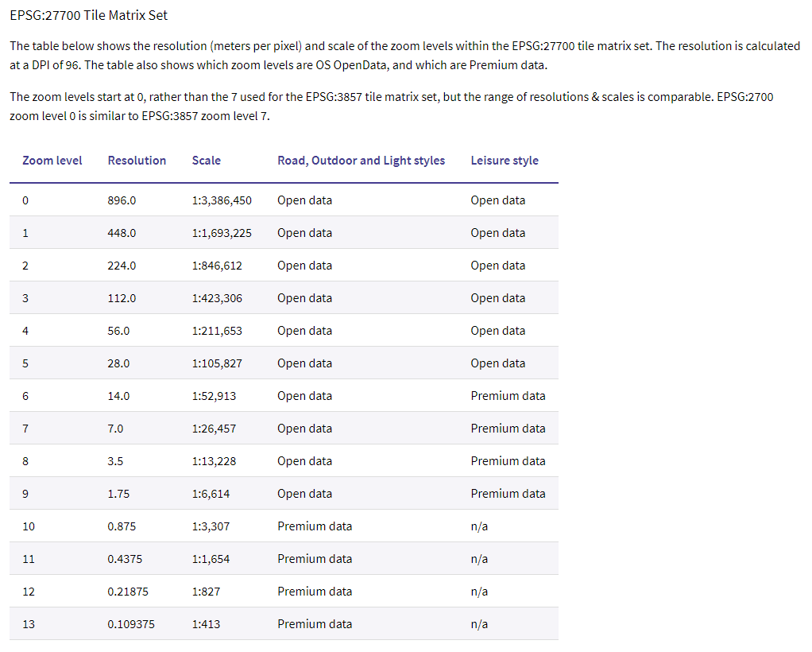Click 'n/a' Leisure cell in row 10
This screenshot has height=652, width=812.
click(x=479, y=527)
